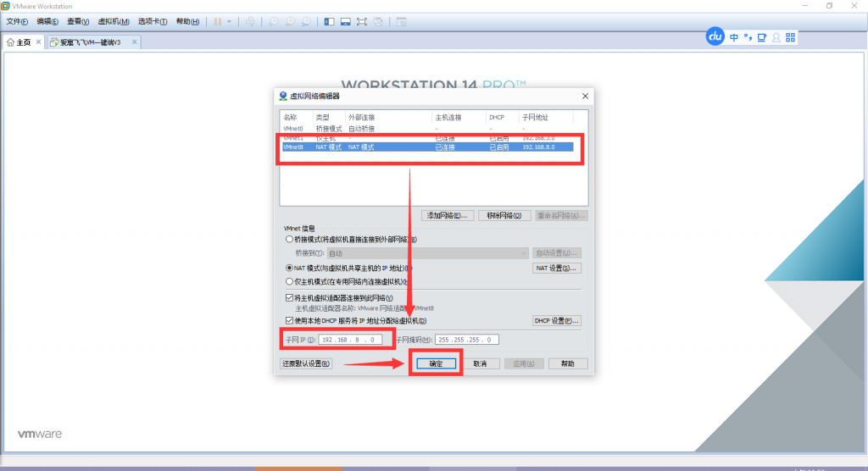
Task: Click the 移除网络 button
Action: point(504,215)
